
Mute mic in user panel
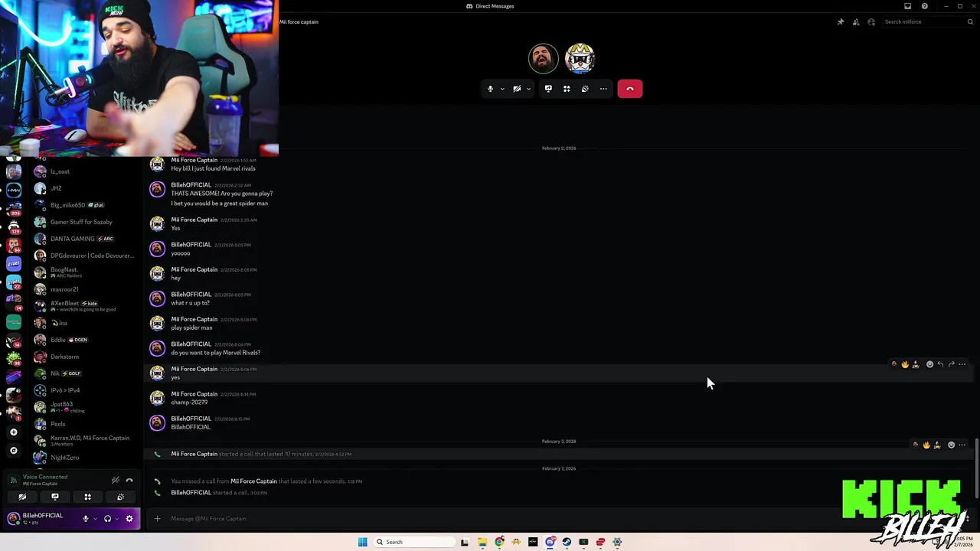86,519
